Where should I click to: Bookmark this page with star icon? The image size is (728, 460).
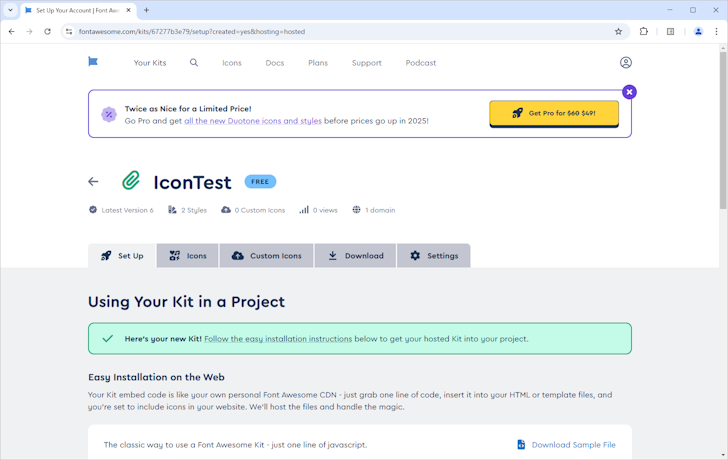tap(618, 31)
